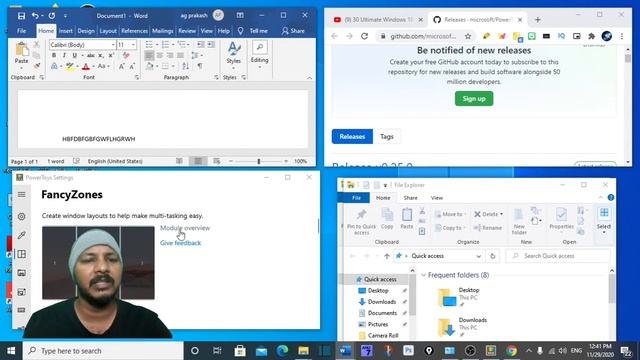Toggle Center alignment in Word
640x360 pixels.
click(x=160, y=56)
